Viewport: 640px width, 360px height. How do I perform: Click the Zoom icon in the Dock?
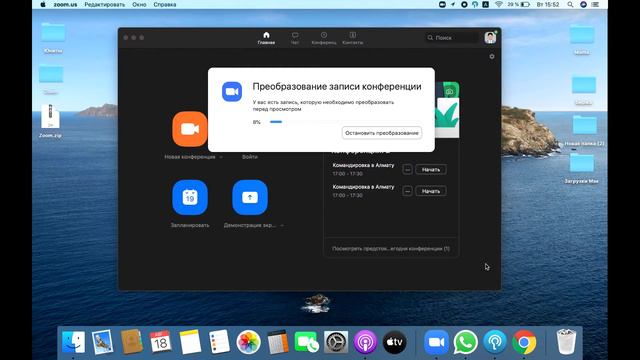(436, 342)
